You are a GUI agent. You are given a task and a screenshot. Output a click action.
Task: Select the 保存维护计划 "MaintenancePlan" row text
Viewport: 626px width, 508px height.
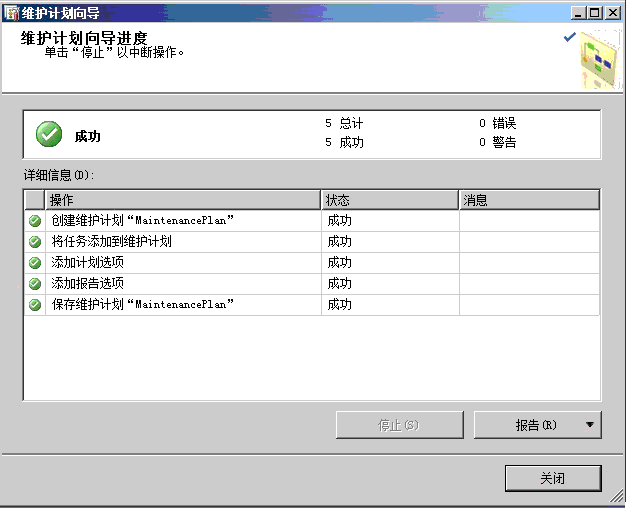(142, 305)
